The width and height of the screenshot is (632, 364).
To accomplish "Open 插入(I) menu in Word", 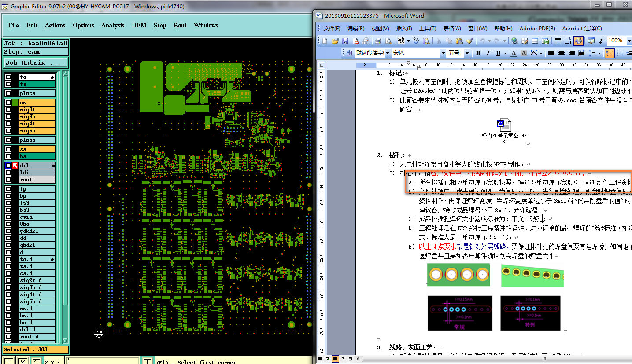I will coord(404,29).
